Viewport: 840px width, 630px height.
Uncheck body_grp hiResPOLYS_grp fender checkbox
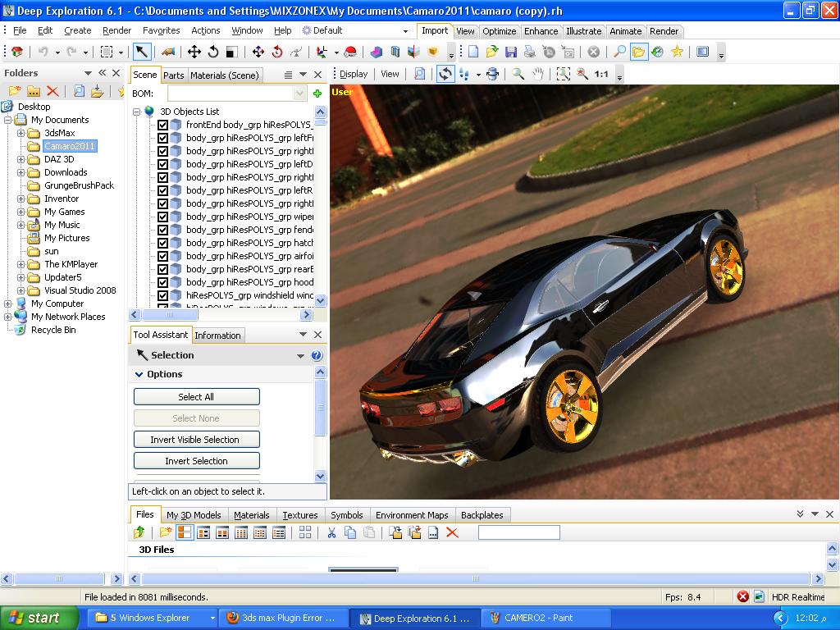coord(163,230)
